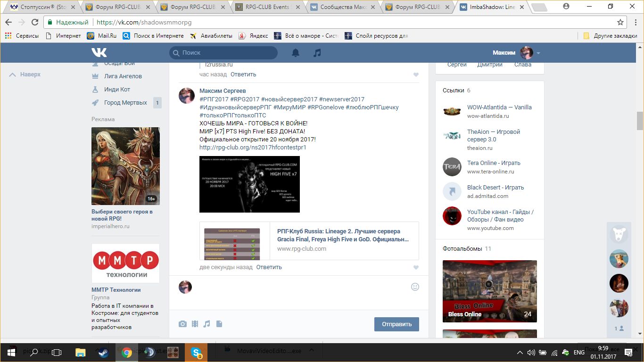The height and width of the screenshot is (362, 644).
Task: Open the Black Desert link icon
Action: (x=452, y=191)
